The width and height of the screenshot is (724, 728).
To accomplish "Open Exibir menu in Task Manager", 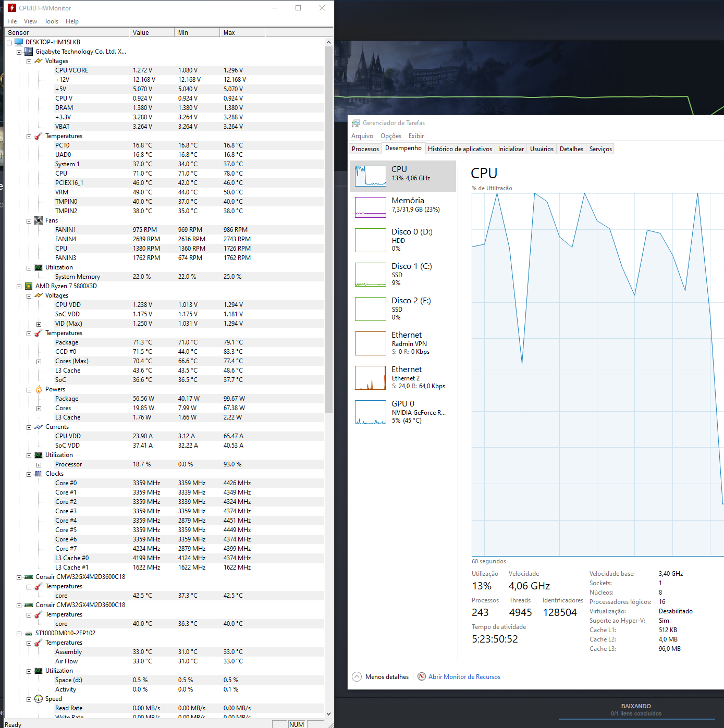I will 416,136.
